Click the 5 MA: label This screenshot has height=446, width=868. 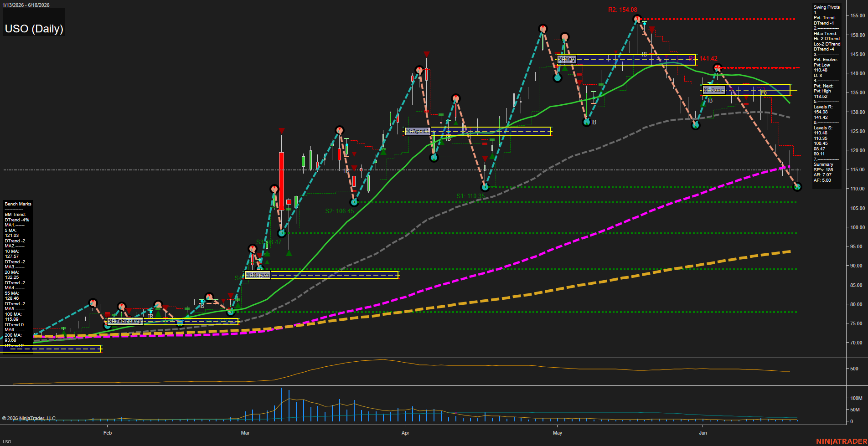point(10,231)
